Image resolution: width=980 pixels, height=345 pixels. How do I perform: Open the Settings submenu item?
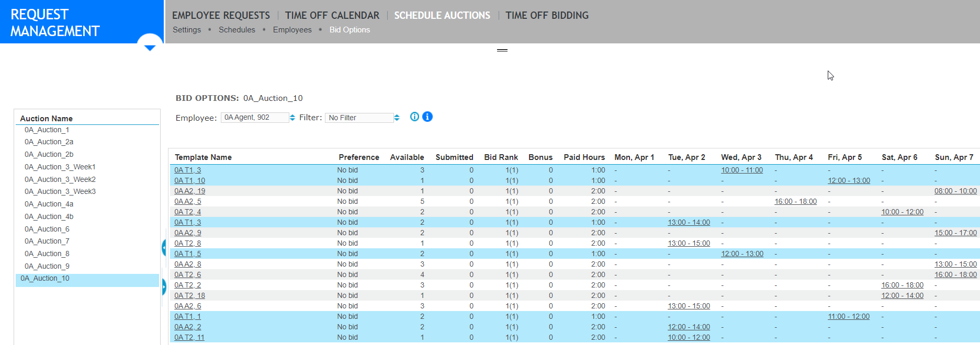[187, 30]
